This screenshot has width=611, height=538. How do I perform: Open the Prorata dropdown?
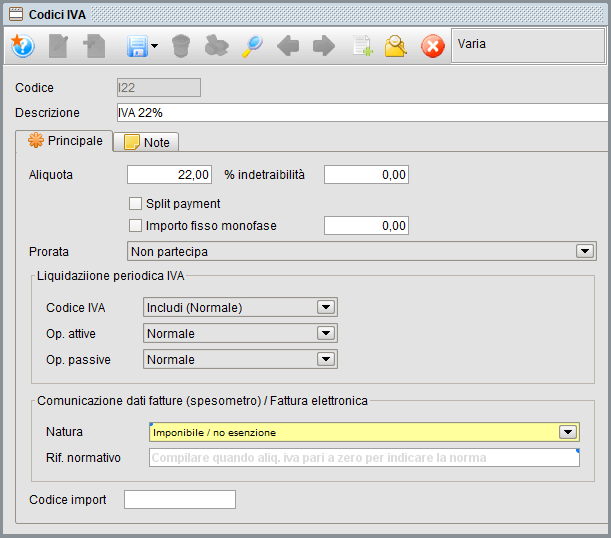pos(585,251)
